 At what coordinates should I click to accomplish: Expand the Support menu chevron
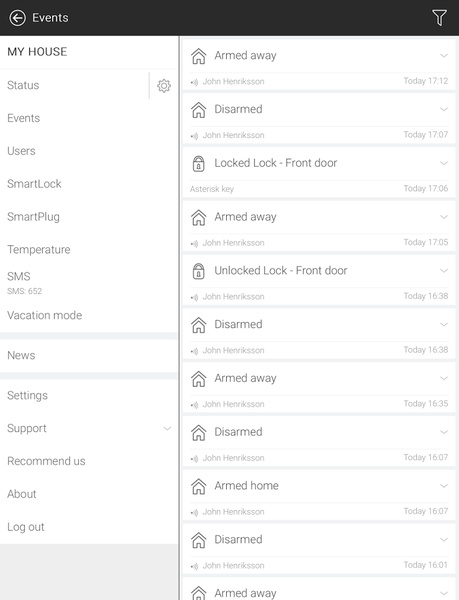(x=167, y=428)
